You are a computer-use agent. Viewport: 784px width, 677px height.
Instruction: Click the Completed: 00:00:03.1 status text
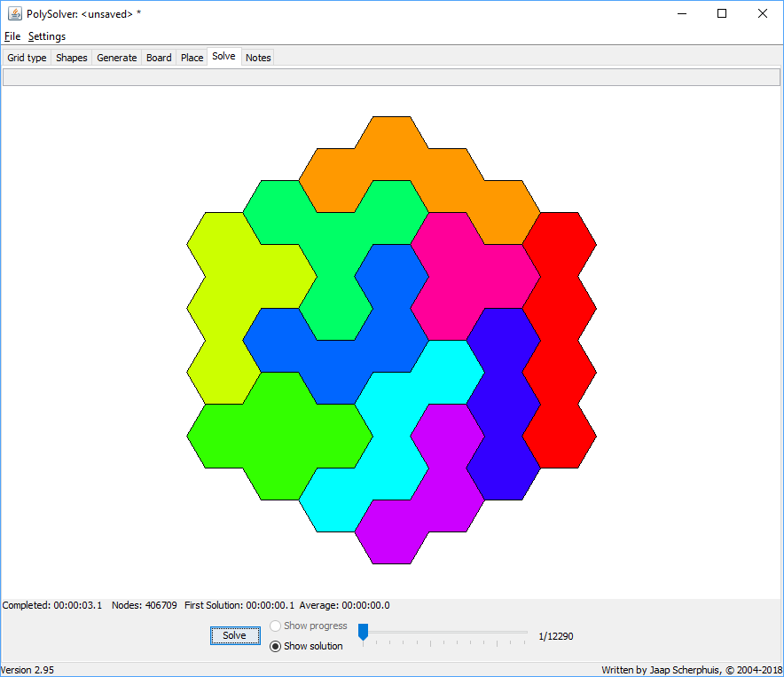(52, 605)
